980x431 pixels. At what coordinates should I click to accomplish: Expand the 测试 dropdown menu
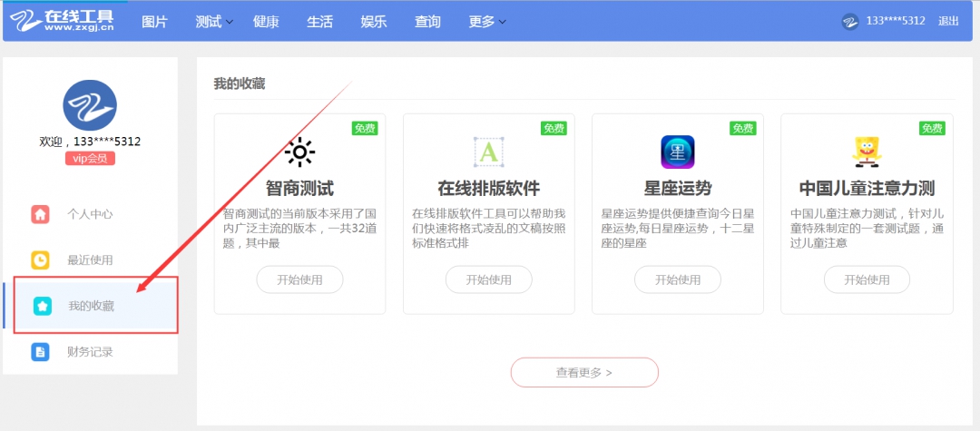click(x=214, y=22)
